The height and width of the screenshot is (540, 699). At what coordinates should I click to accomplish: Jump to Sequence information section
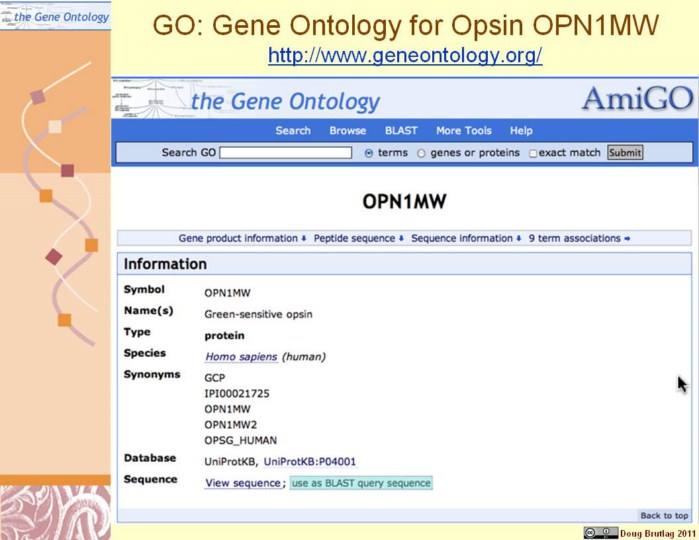(x=465, y=238)
